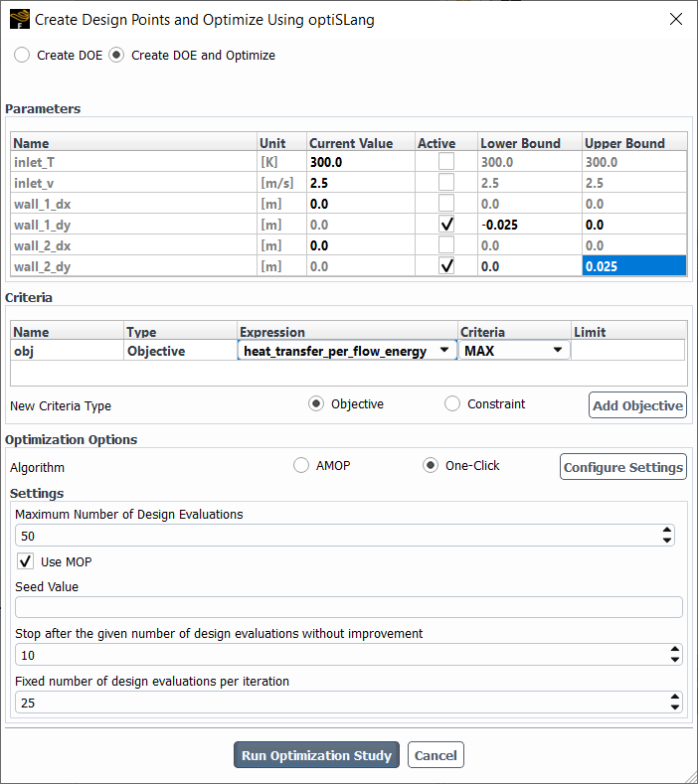This screenshot has height=784, width=698.
Task: Click the Upper Bound column header
Action: [x=634, y=142]
